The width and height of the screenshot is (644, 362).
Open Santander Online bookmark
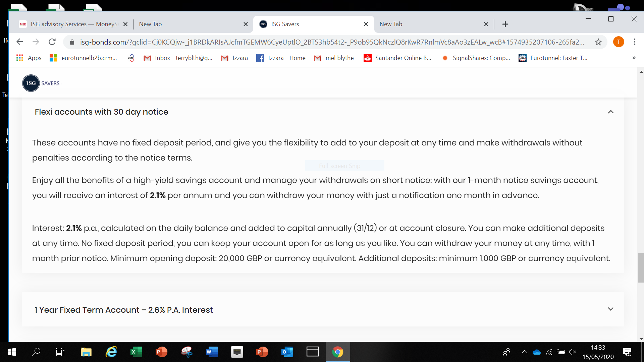click(397, 58)
